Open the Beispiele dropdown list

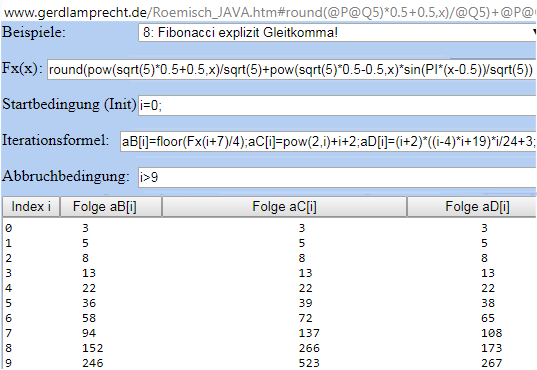point(337,33)
